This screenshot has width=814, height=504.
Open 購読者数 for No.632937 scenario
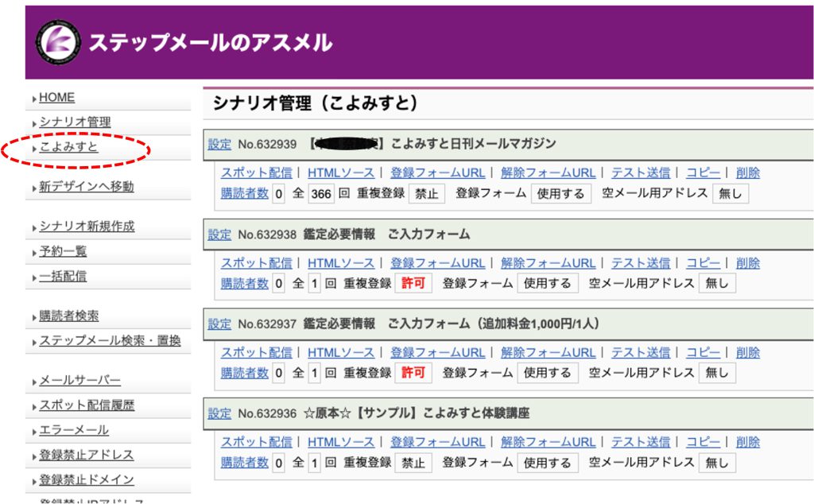245,373
